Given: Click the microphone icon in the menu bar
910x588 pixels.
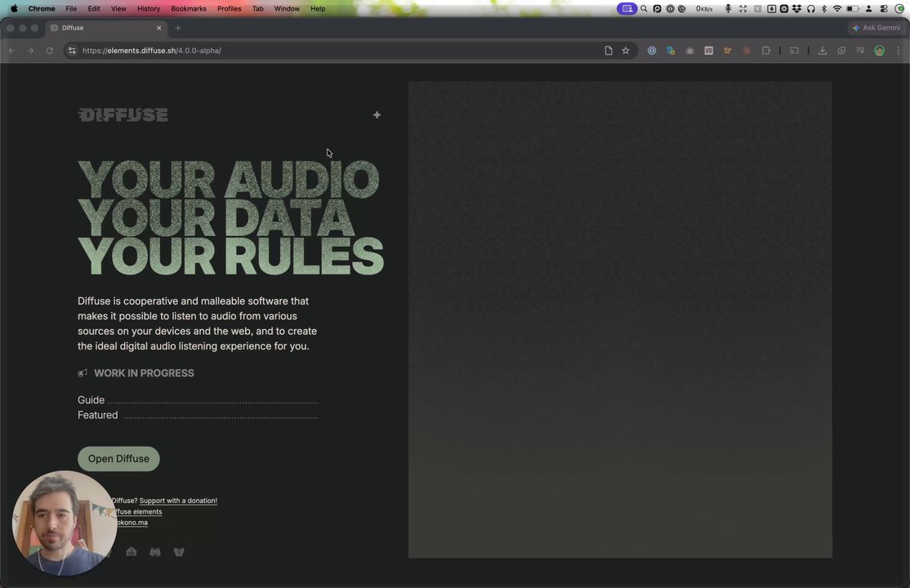Looking at the screenshot, I should tap(728, 9).
